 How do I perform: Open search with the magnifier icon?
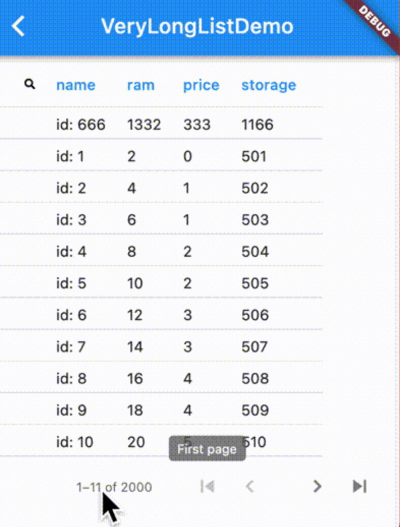click(x=30, y=84)
